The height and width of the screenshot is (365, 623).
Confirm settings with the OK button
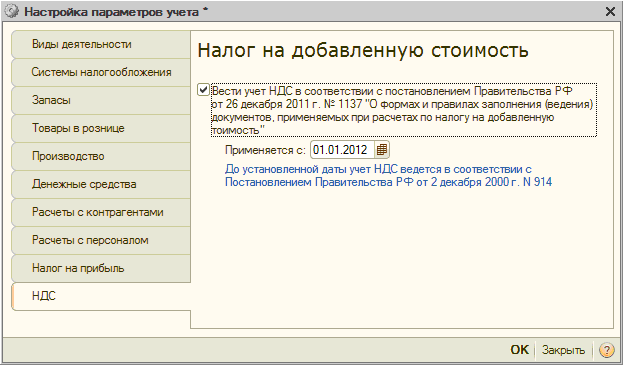pos(519,350)
